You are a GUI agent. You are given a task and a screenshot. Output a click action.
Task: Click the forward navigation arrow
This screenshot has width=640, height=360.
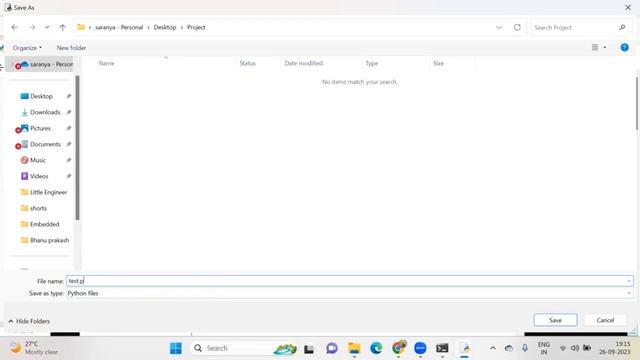(x=32, y=27)
